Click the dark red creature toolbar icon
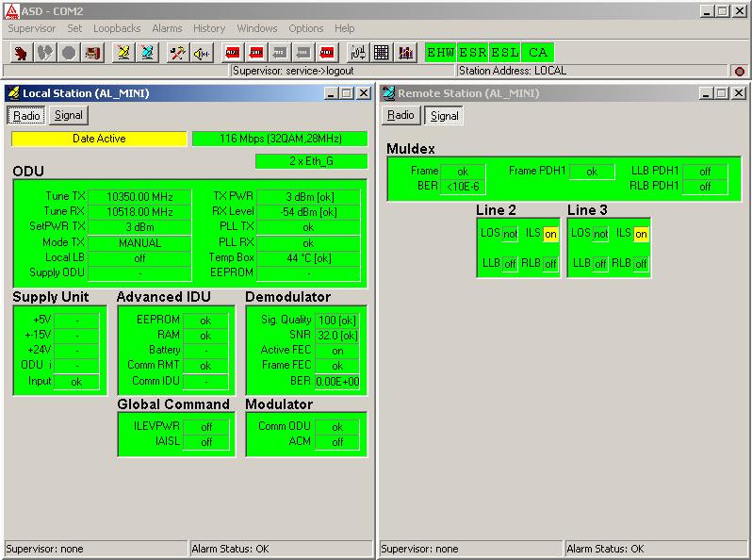 coord(21,52)
